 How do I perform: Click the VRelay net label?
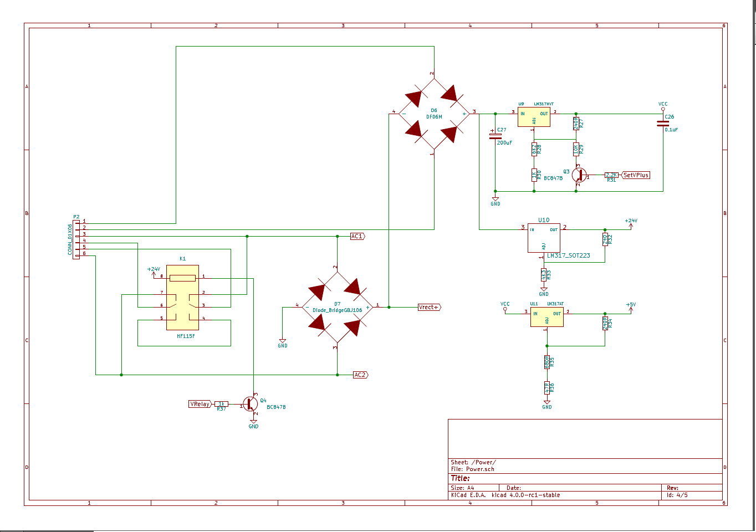pos(200,404)
